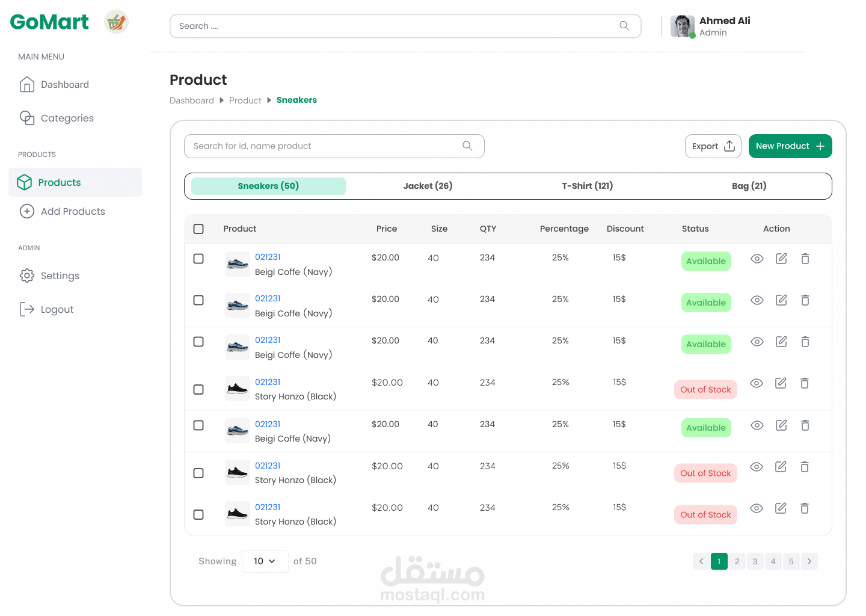Select Products in the sidebar
The width and height of the screenshot is (866, 616).
pyautogui.click(x=75, y=182)
